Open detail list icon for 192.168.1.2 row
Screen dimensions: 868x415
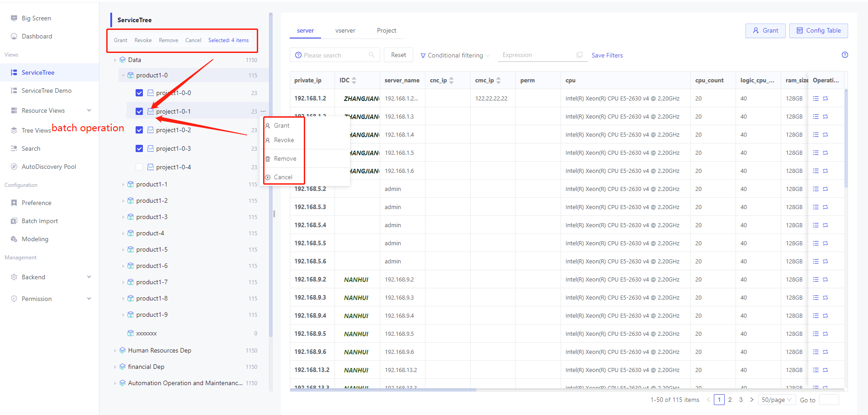816,98
